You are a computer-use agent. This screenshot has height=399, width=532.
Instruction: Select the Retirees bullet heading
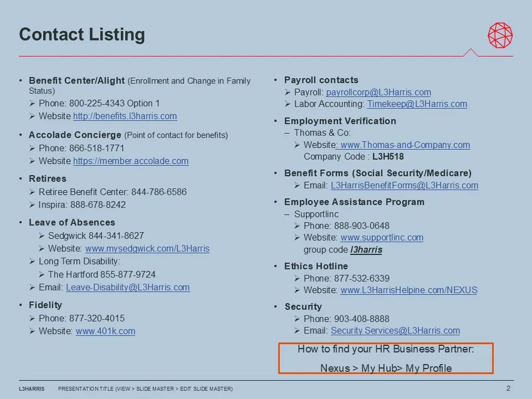(49, 178)
